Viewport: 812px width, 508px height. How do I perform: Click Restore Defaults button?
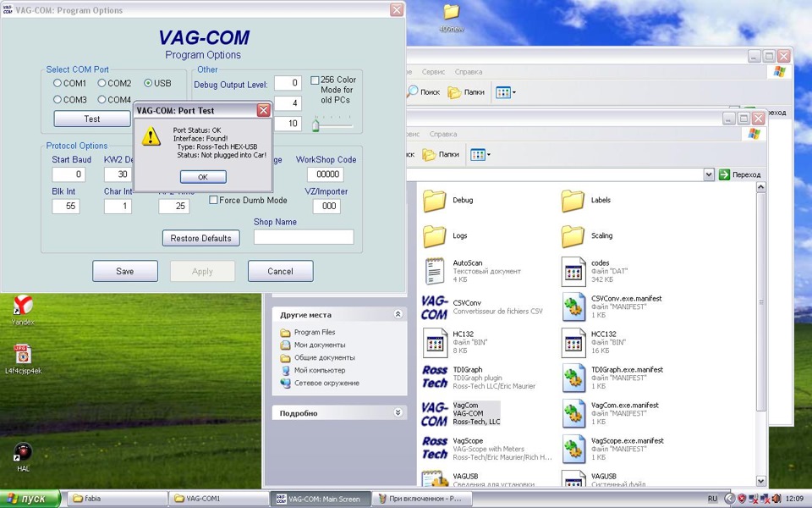click(x=201, y=238)
